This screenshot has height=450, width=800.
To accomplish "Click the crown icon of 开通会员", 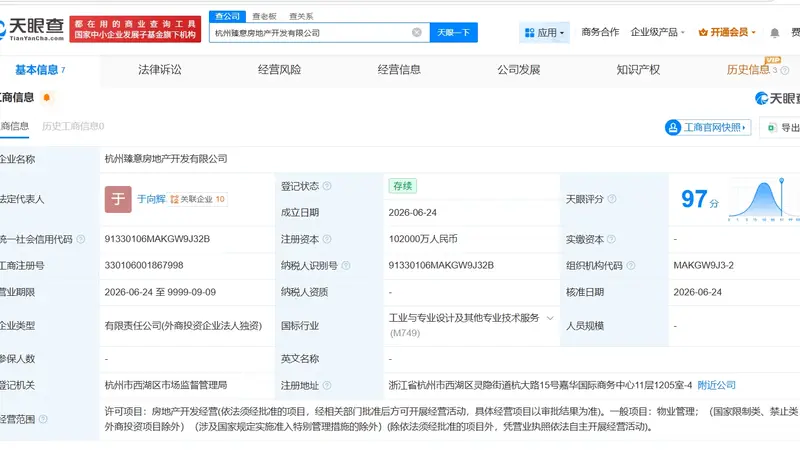I will pos(703,33).
